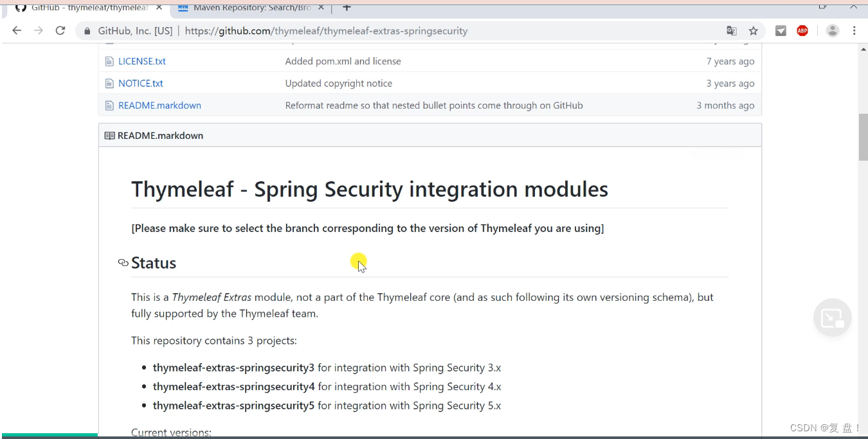Open commit 'Added pom.xml and license'
The width and height of the screenshot is (868, 439).
(343, 61)
